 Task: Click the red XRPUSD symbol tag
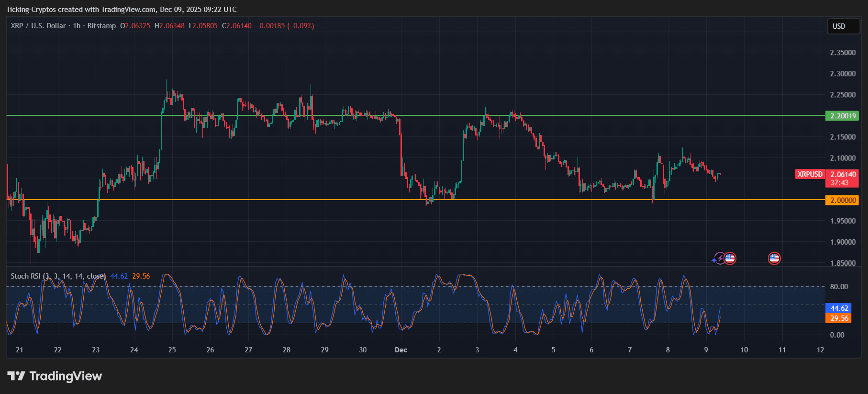coord(810,174)
